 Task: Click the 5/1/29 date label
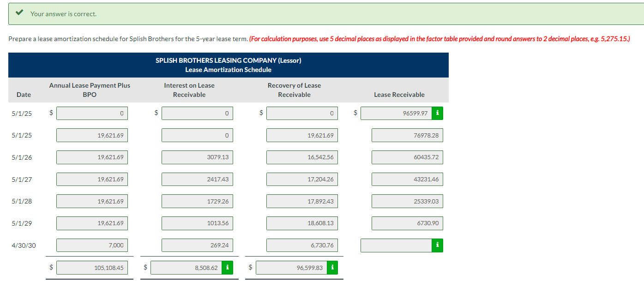(x=22, y=223)
